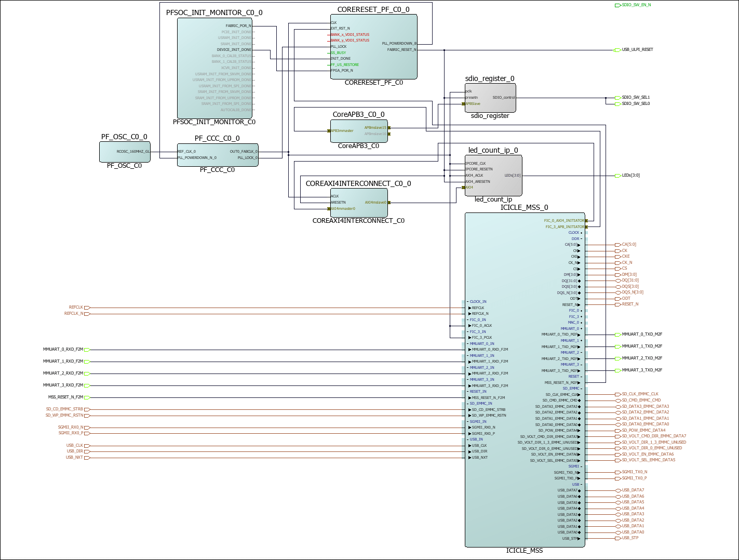The height and width of the screenshot is (560, 739).
Task: Collapse the CLOCK_IN pin group
Action: (x=467, y=302)
